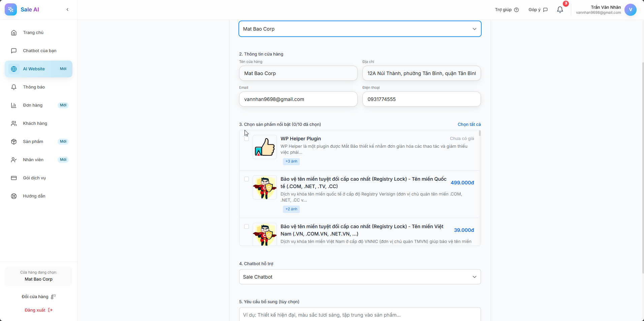Click the Đăng xuất logout icon
This screenshot has width=644, height=321.
50,310
